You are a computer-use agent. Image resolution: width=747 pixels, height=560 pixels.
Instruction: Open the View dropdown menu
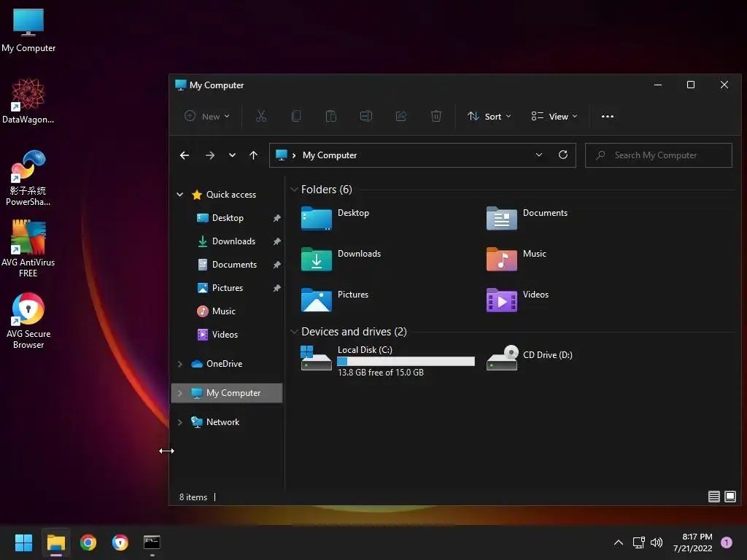point(554,116)
